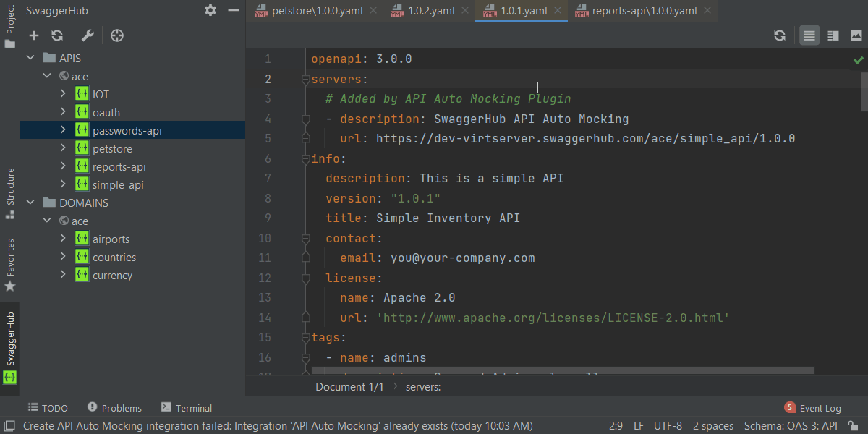This screenshot has width=868, height=434.
Task: Expand the airports domain node
Action: coord(64,238)
